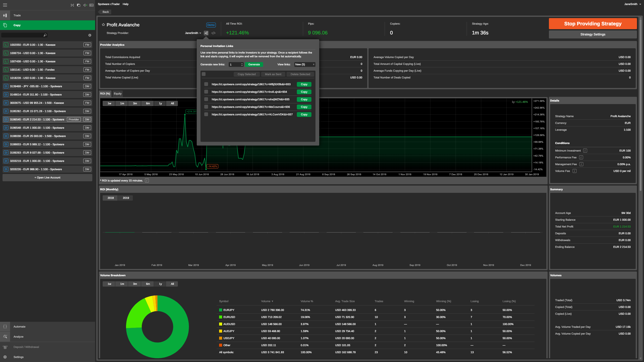Image resolution: width=644 pixels, height=362 pixels.
Task: Toggle fullscreen mode icon
Action: [72, 5]
